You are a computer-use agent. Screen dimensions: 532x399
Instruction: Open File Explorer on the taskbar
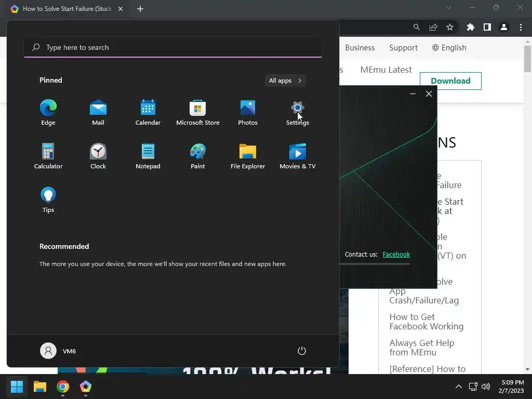click(39, 387)
